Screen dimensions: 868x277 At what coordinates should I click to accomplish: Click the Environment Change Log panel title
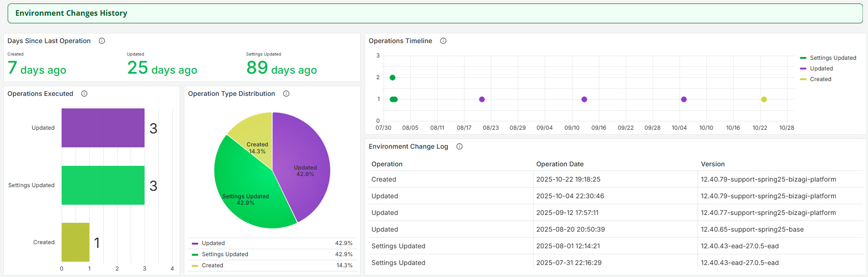[409, 146]
